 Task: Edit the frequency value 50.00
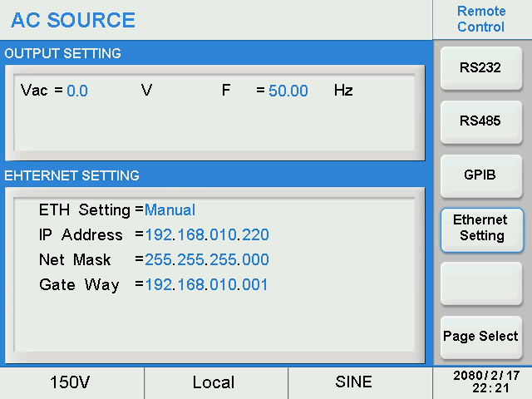click(x=288, y=91)
